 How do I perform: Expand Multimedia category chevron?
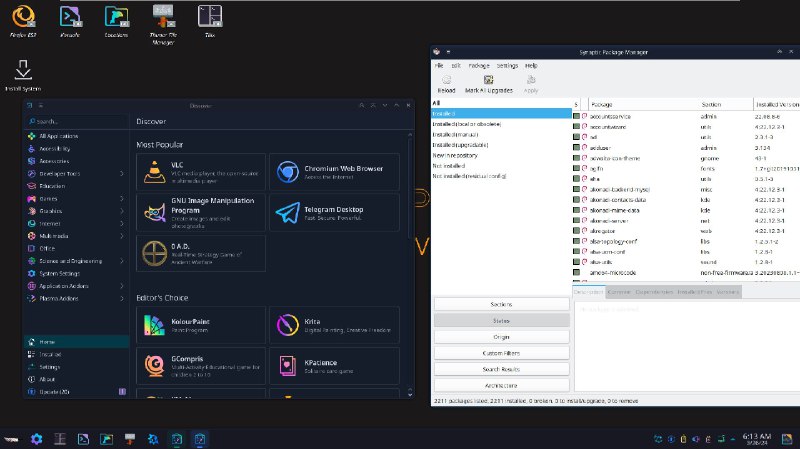tap(121, 236)
